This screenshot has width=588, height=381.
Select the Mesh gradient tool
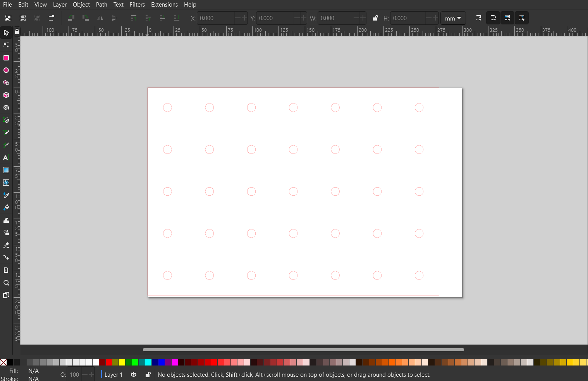[x=6, y=183]
